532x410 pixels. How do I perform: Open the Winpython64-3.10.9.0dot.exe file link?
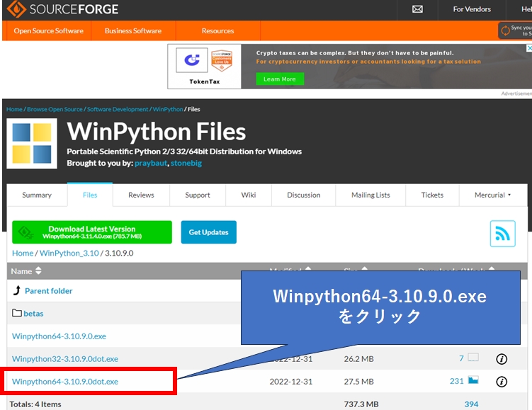pos(65,382)
